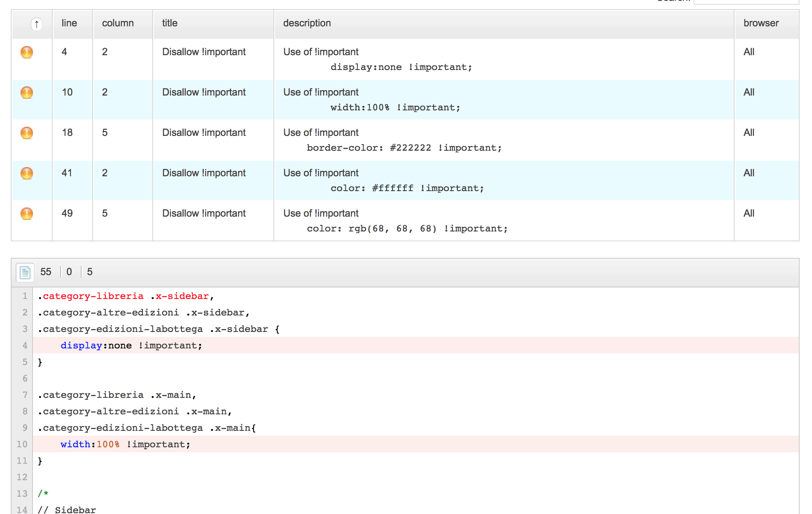Sort table by title header
This screenshot has height=514, width=812.
click(170, 23)
